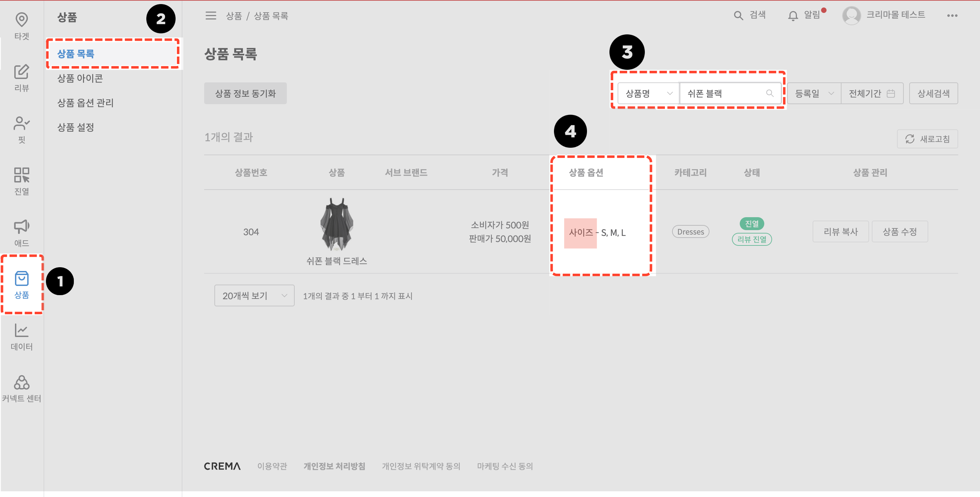
Task: Open the hamburger menu next to breadcrumb
Action: coord(211,16)
